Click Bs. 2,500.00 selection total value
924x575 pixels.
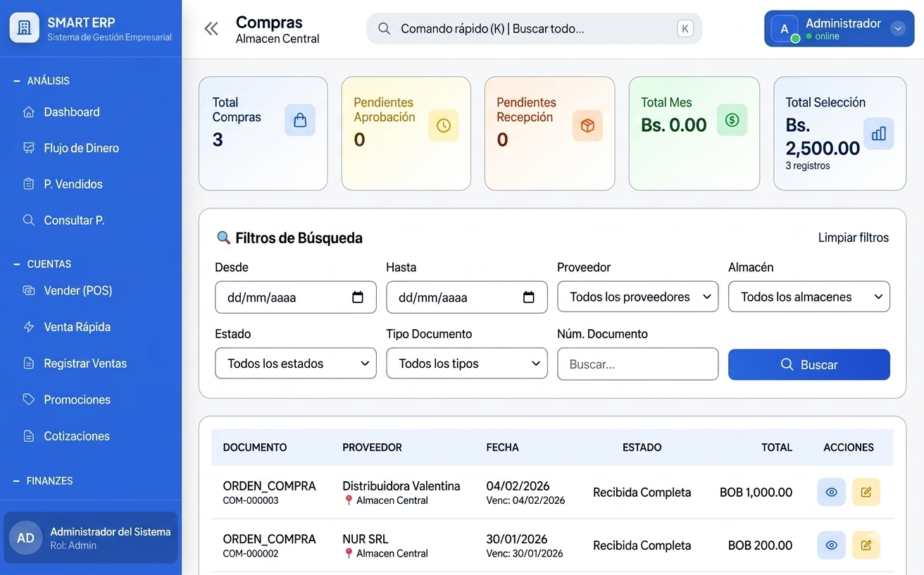pos(823,137)
